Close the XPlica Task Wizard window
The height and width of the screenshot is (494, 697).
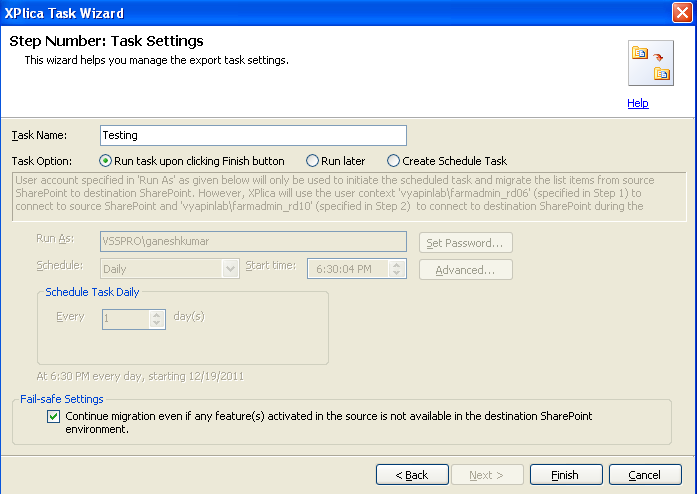682,12
